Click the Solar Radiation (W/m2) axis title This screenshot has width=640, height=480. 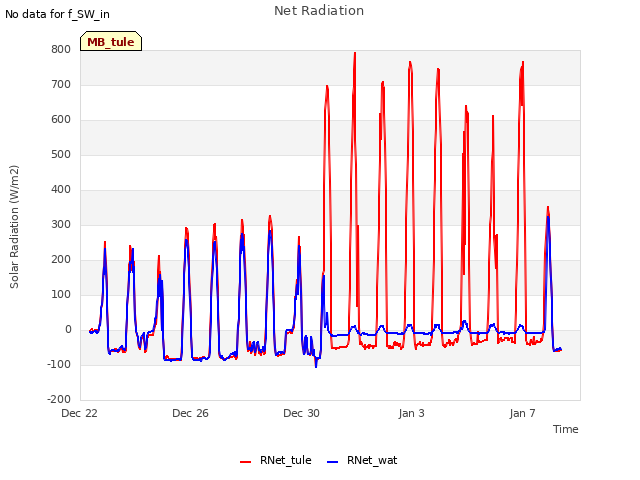coord(14,227)
